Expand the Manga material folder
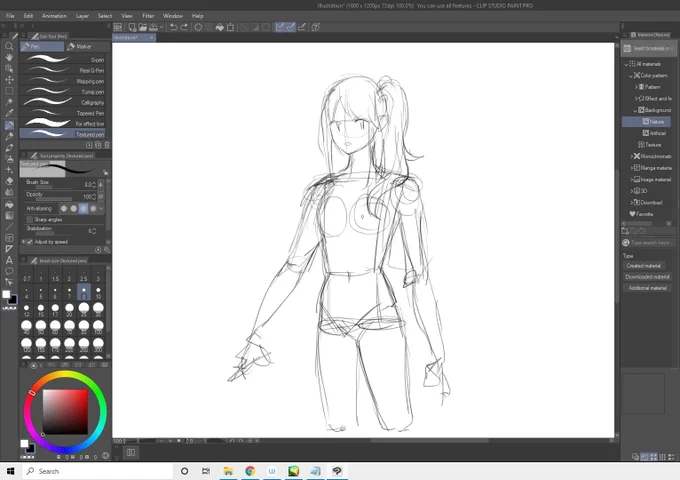Viewport: 680px width, 480px height. coord(631,168)
